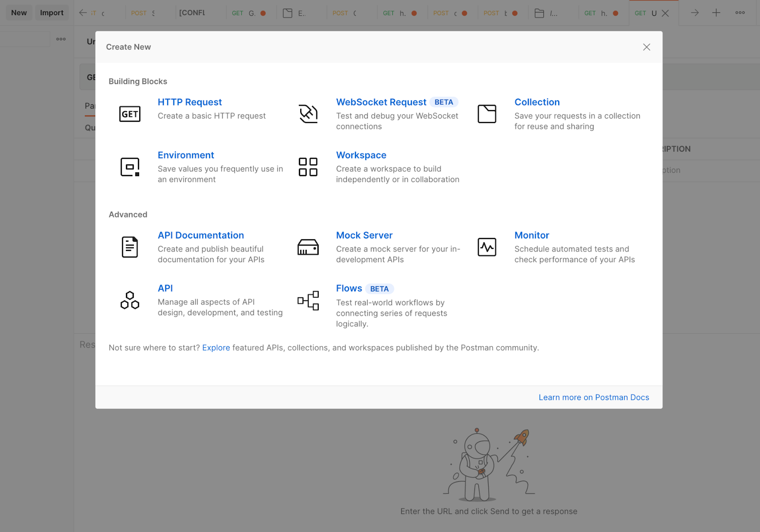
Task: Click 'Create a basic HTTP request' description
Action: (212, 116)
